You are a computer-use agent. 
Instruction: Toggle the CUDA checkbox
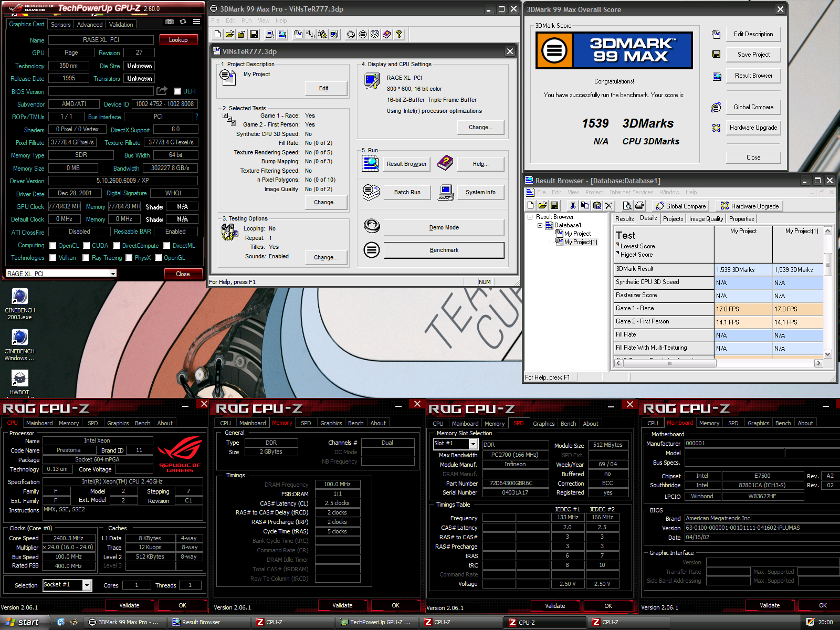[x=86, y=246]
